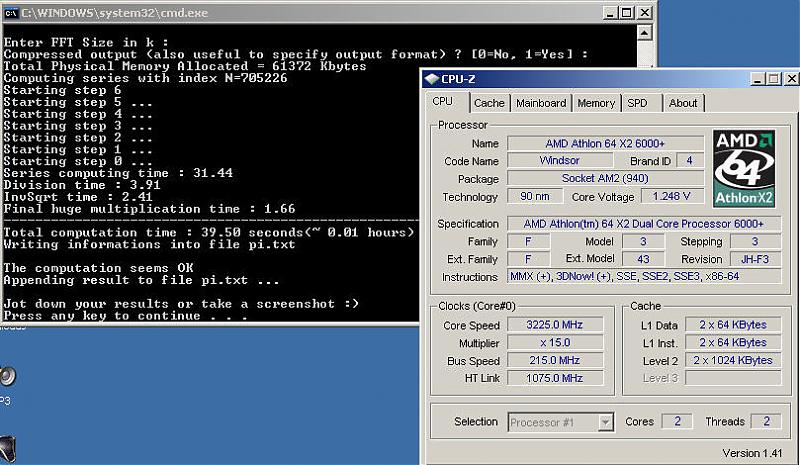Click the CPU-Z title bar logo icon

coord(432,79)
